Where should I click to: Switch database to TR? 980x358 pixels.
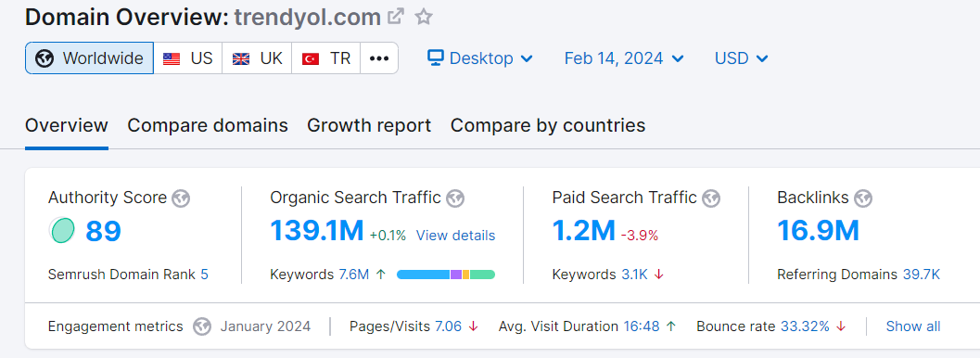coord(326,58)
